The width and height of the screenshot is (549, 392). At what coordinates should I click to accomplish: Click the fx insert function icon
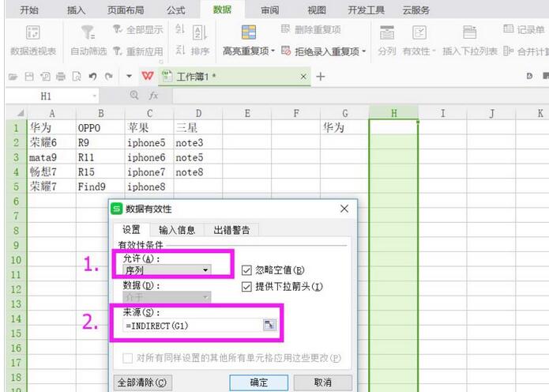coord(153,96)
